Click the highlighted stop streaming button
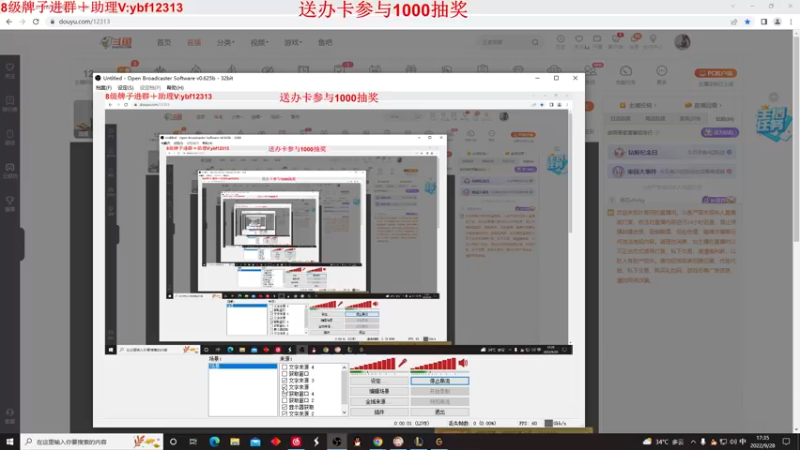The height and width of the screenshot is (450, 800). click(x=440, y=381)
